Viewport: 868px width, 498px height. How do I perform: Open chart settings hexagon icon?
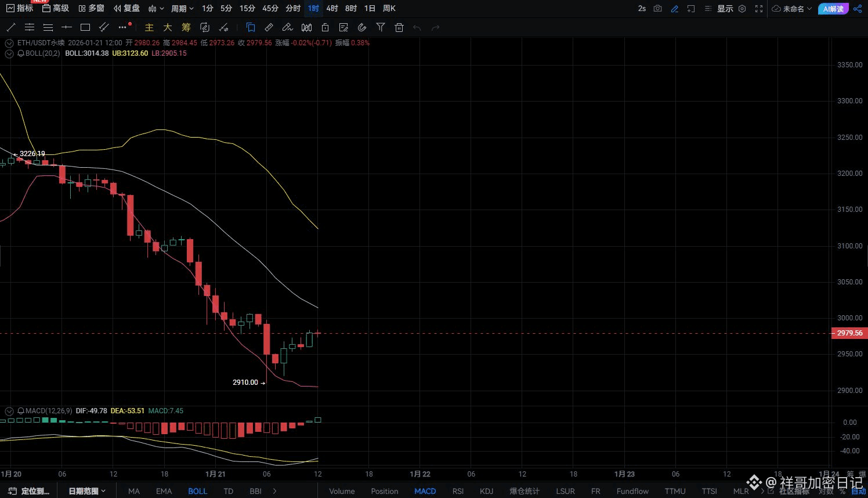742,9
